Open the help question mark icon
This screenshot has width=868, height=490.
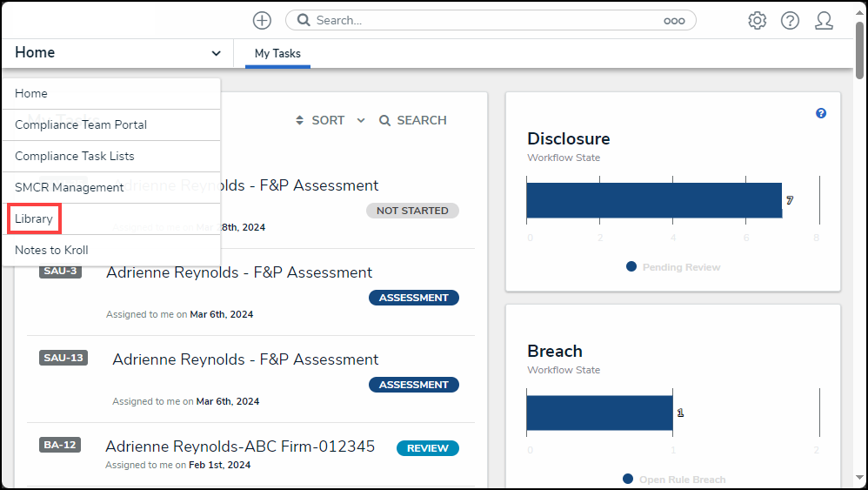pos(790,20)
